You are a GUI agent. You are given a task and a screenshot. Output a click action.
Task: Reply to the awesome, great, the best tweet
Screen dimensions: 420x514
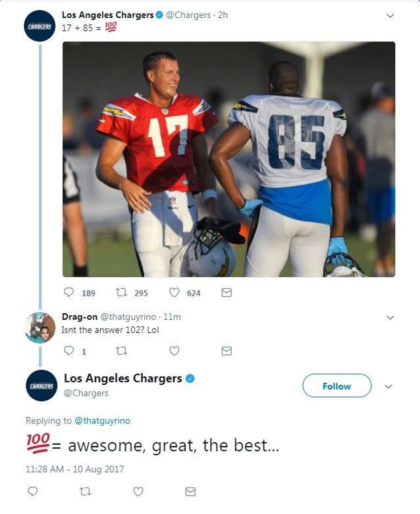tap(33, 492)
